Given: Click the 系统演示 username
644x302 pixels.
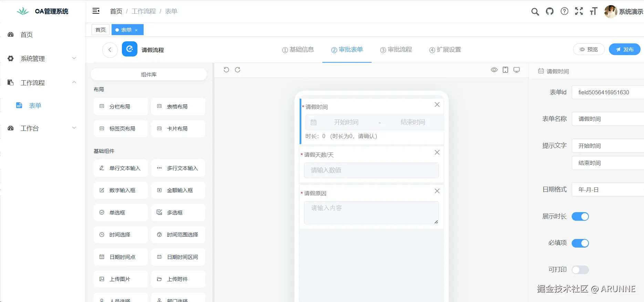Looking at the screenshot, I should pos(631,12).
